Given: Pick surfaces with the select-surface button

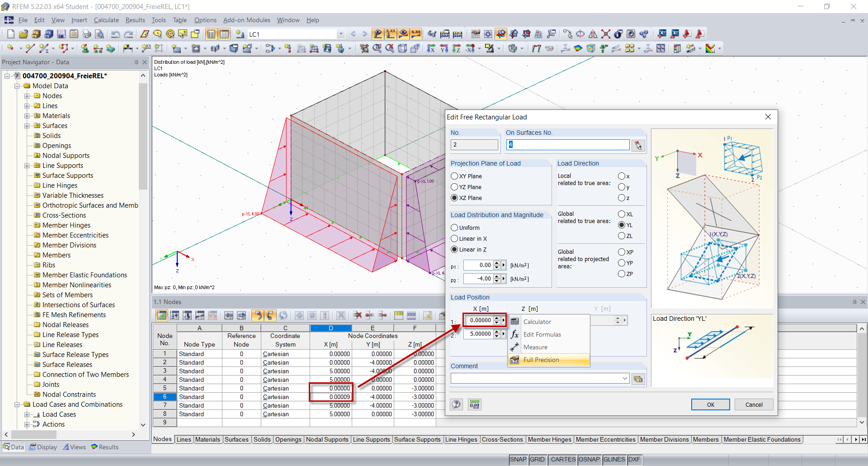Looking at the screenshot, I should point(638,145).
